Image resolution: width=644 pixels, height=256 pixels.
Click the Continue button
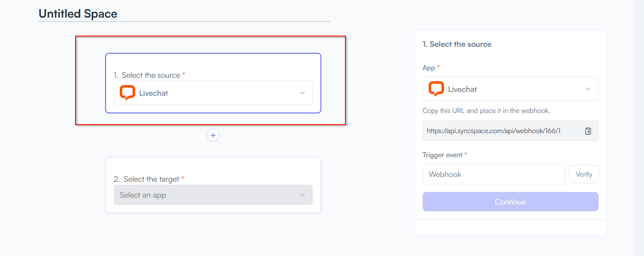(x=511, y=202)
